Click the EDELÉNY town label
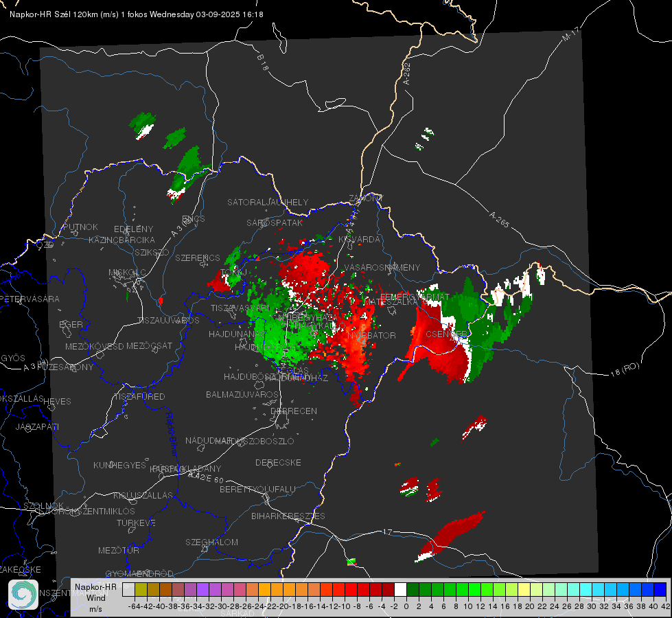The image size is (672, 618). tap(134, 229)
